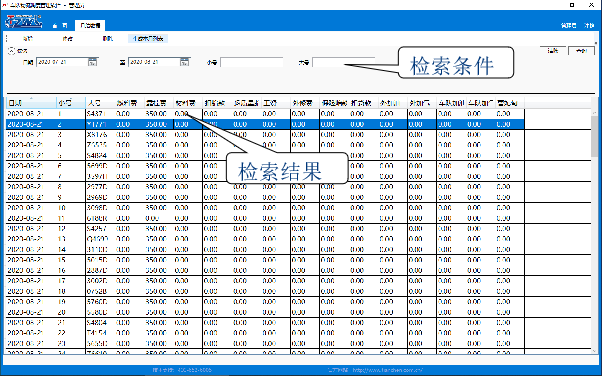
Task: Select the white active tab in the header
Action: pos(90,25)
